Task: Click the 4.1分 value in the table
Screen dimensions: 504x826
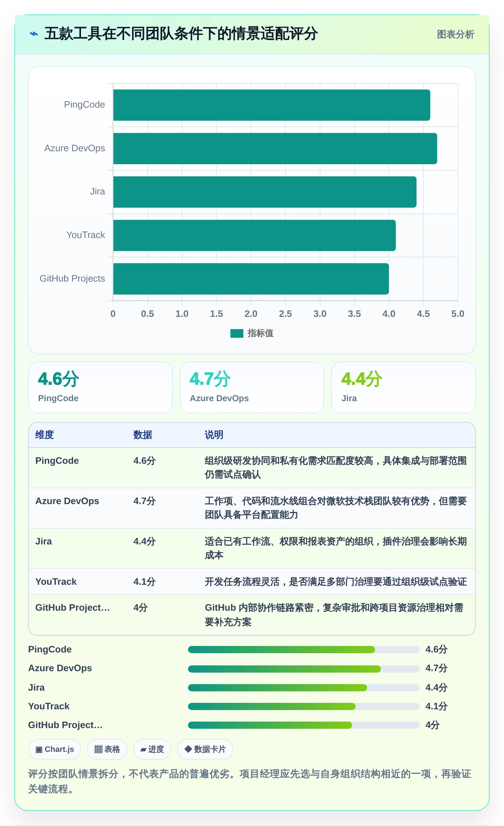Action: point(144,582)
